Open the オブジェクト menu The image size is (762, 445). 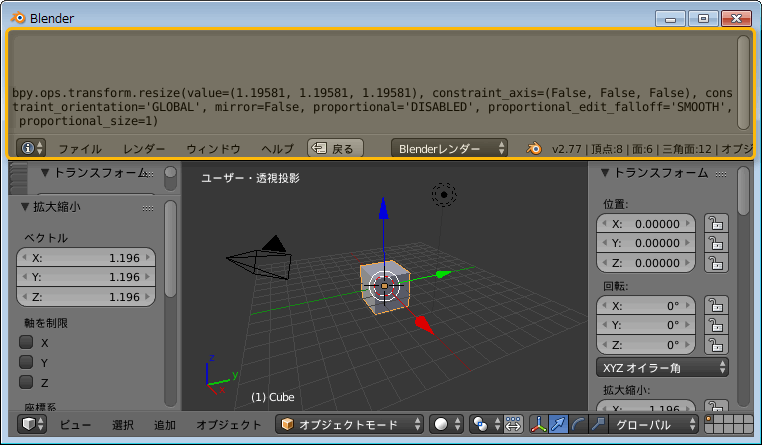[x=228, y=425]
